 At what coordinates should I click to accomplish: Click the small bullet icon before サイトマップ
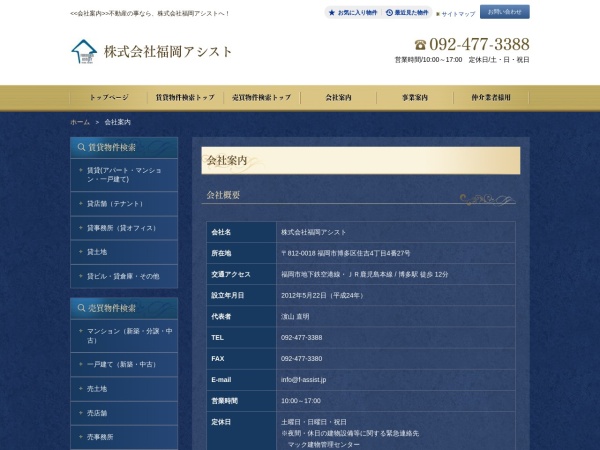438,14
